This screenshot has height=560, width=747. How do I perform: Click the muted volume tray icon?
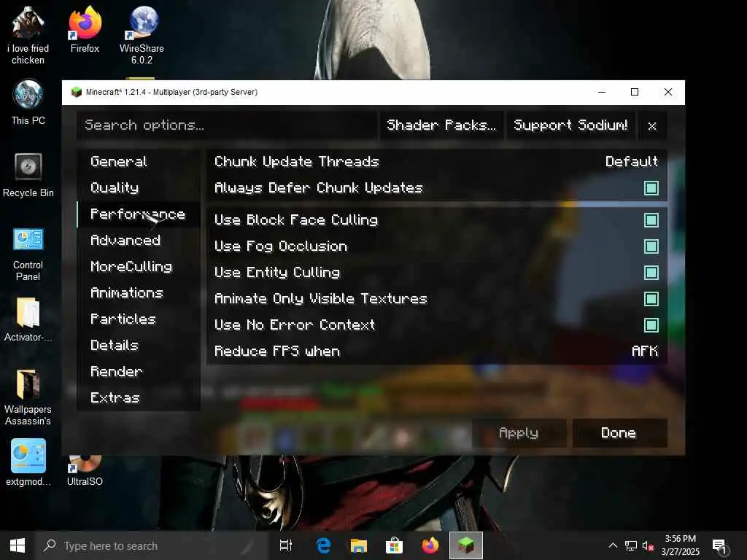click(x=648, y=545)
